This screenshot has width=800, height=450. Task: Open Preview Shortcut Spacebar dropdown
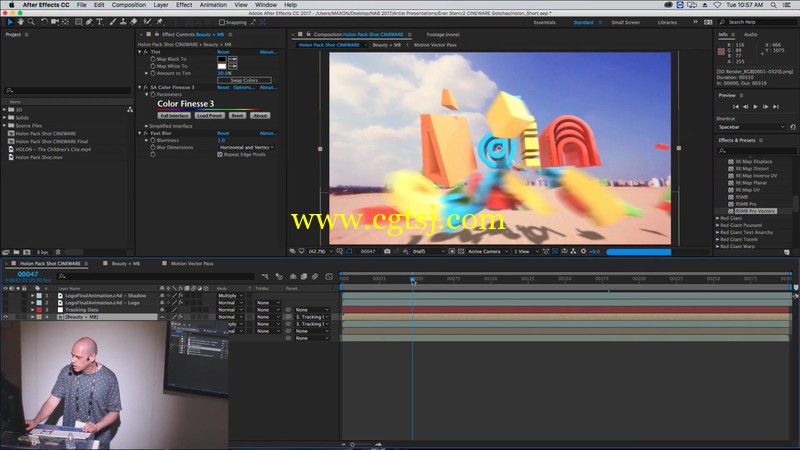(x=751, y=127)
